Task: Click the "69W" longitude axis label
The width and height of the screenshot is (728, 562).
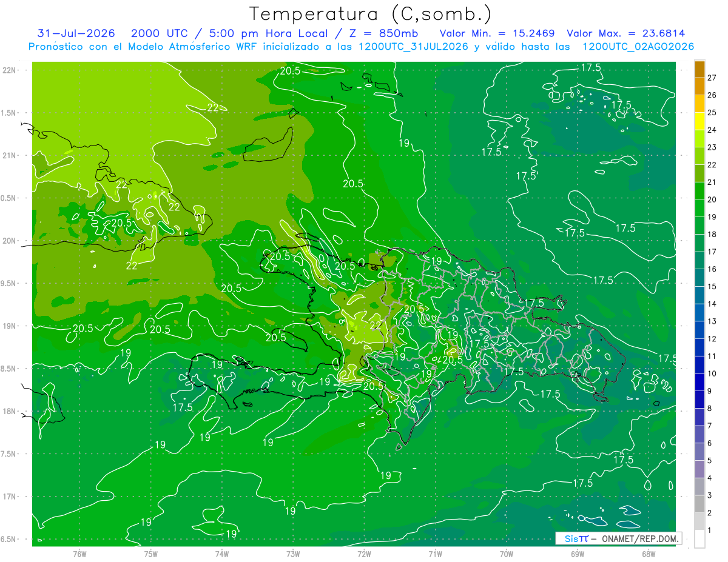Action: pos(578,554)
